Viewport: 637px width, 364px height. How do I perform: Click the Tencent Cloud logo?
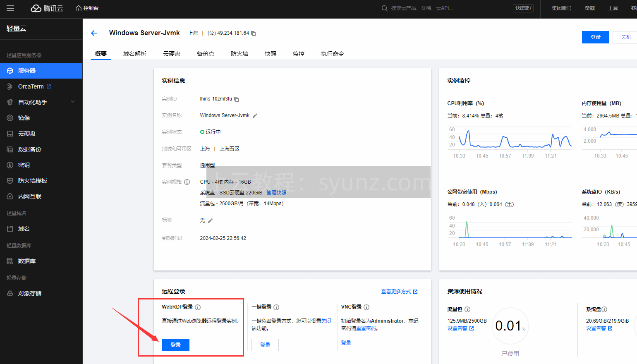coord(47,8)
